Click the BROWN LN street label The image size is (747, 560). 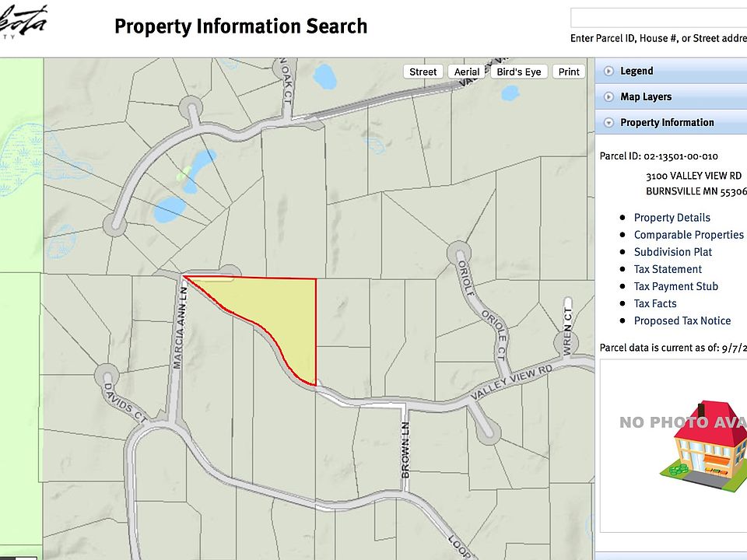405,450
